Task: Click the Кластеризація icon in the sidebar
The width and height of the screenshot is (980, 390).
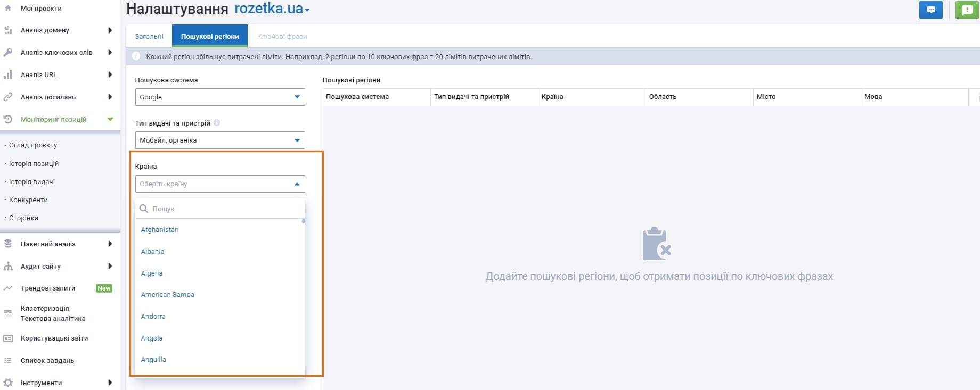Action: pyautogui.click(x=8, y=313)
